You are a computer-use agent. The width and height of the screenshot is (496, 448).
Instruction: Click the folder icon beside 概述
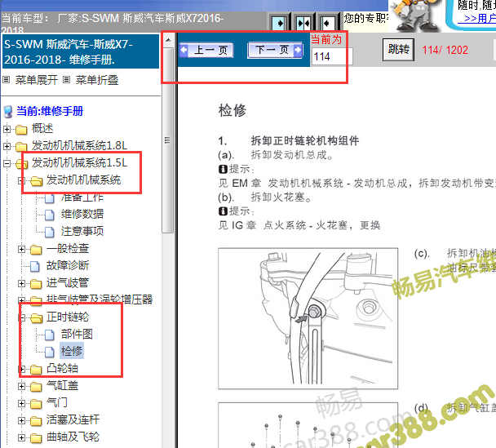[x=21, y=130]
